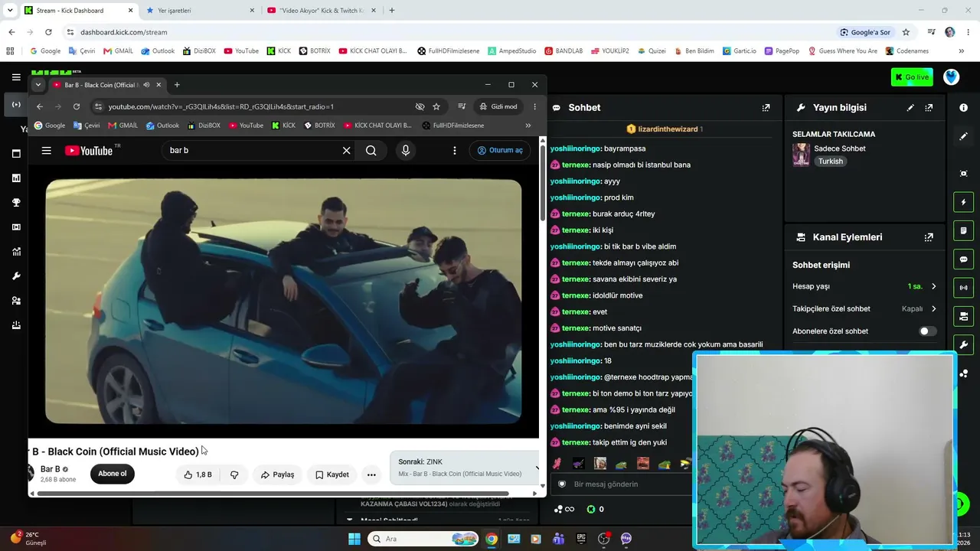Toggle the broadcast signal widget in the right sidebar

tap(964, 288)
